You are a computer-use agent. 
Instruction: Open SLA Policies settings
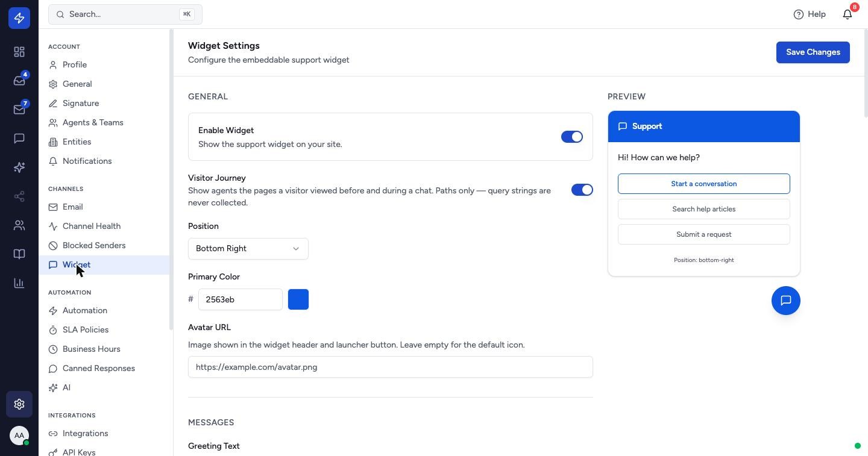click(104, 330)
